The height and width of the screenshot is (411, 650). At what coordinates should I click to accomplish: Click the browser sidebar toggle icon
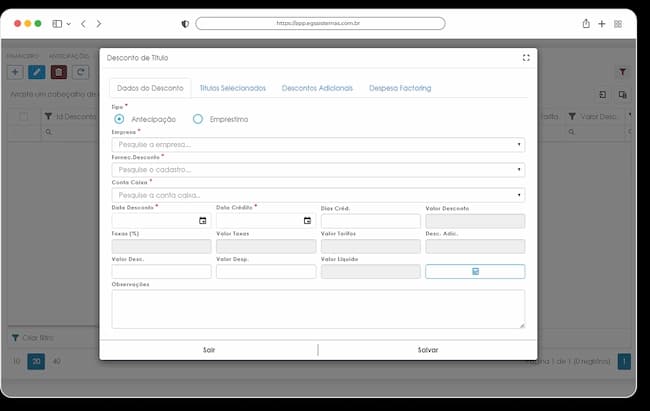[x=57, y=24]
